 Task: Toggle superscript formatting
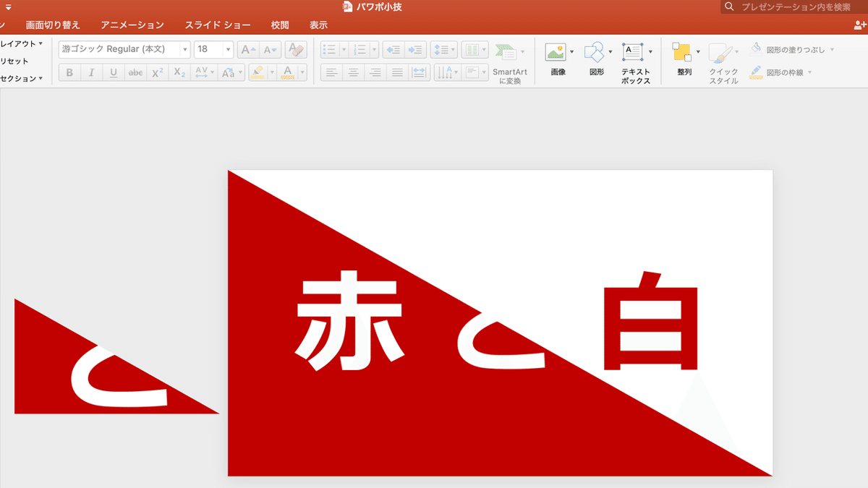point(158,72)
